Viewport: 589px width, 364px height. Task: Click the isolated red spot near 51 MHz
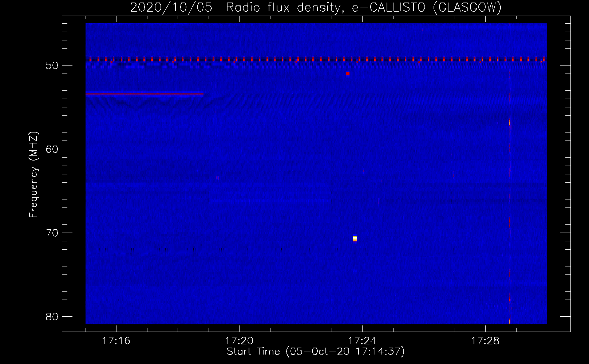(348, 74)
